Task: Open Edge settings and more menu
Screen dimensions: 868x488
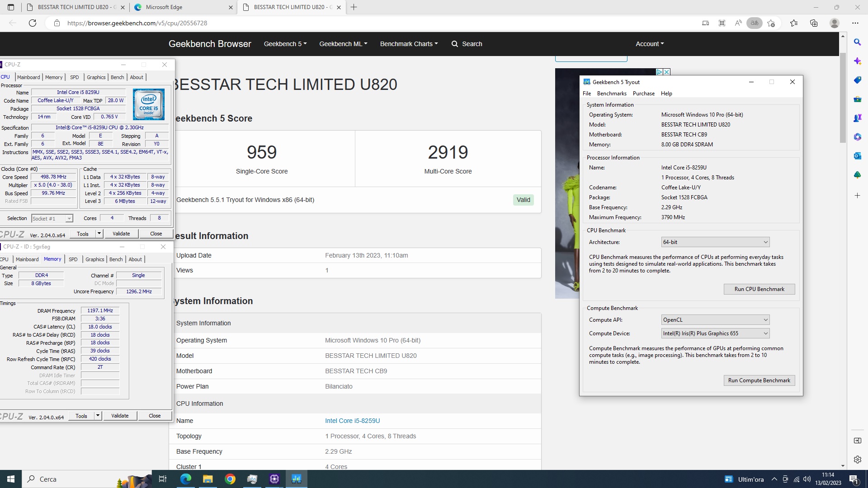Action: point(855,23)
